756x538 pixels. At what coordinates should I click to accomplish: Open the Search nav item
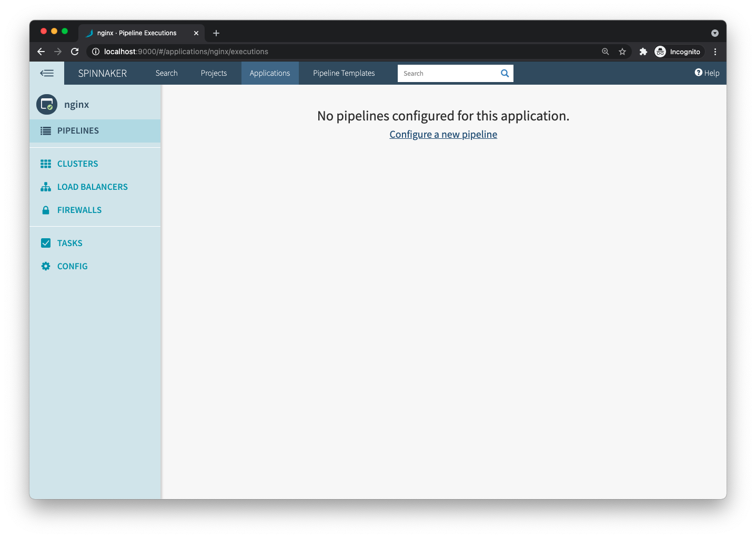(167, 73)
